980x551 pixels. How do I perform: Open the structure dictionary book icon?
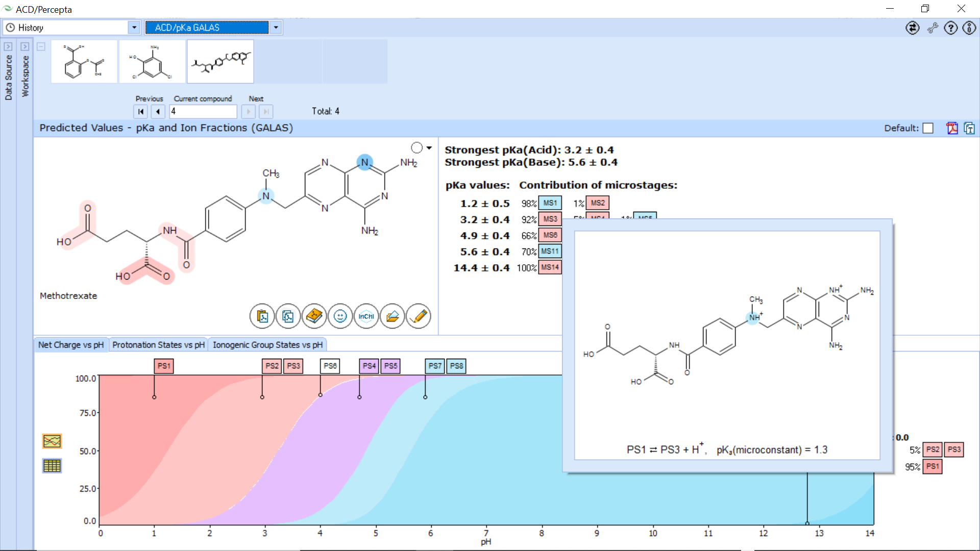(314, 316)
